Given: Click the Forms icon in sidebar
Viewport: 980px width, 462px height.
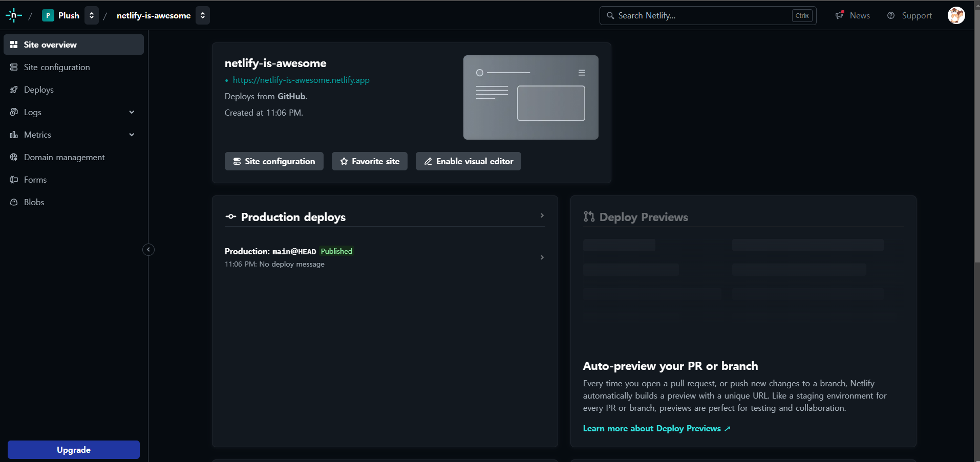Looking at the screenshot, I should click(x=14, y=180).
